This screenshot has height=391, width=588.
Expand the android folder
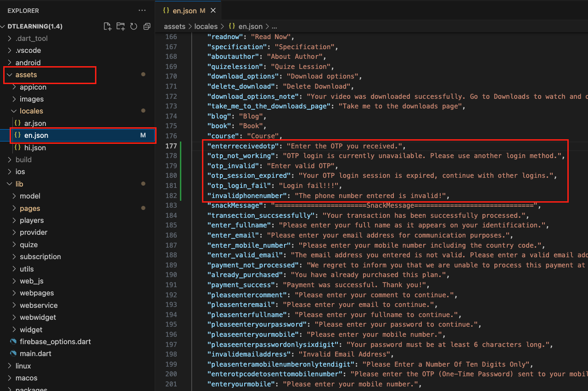[28, 62]
